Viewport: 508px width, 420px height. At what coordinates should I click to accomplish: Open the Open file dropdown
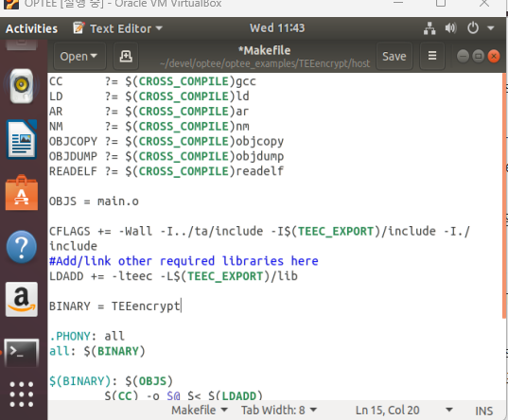[x=79, y=57]
